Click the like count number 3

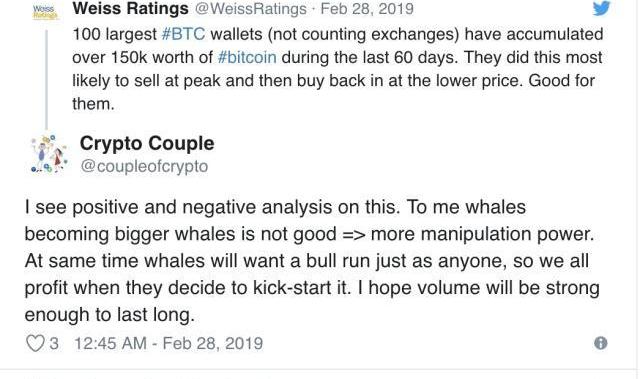(x=54, y=344)
